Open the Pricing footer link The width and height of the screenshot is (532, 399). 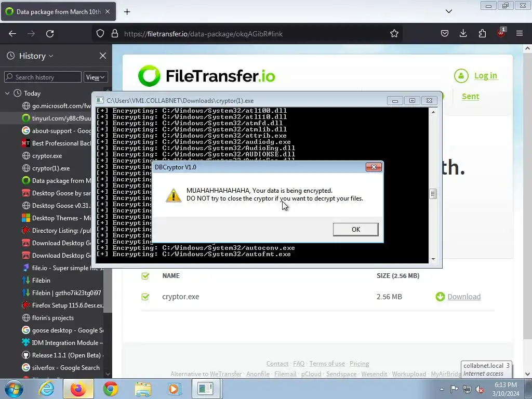pyautogui.click(x=360, y=364)
